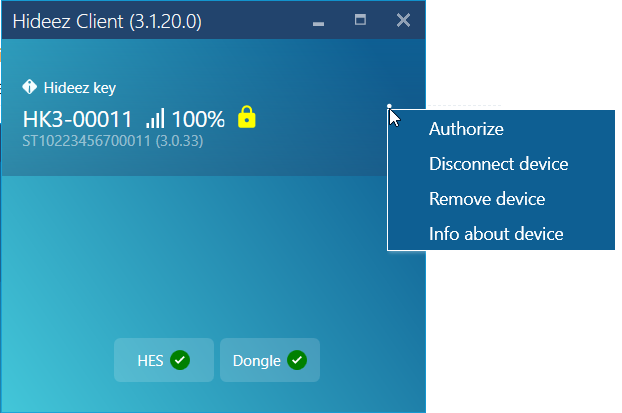Choose Disconnect device menu entry

point(501,164)
